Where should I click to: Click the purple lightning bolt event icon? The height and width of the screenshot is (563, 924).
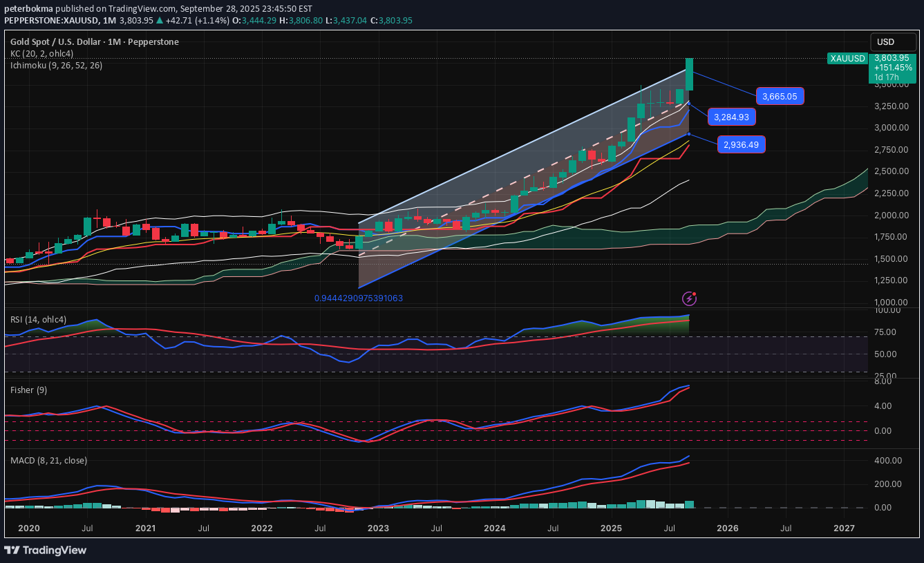(x=688, y=298)
